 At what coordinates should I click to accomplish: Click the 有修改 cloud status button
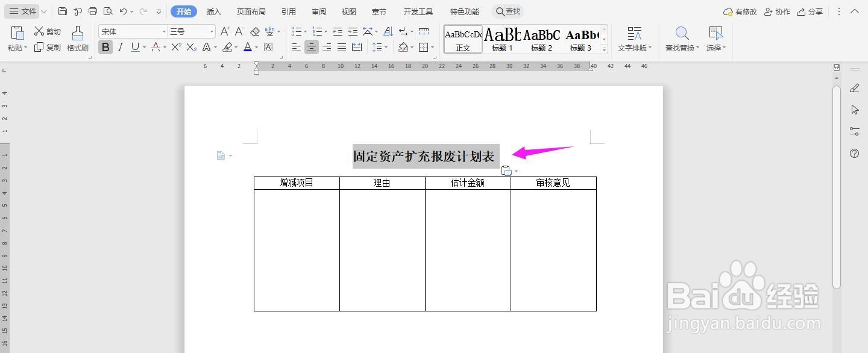tap(740, 11)
